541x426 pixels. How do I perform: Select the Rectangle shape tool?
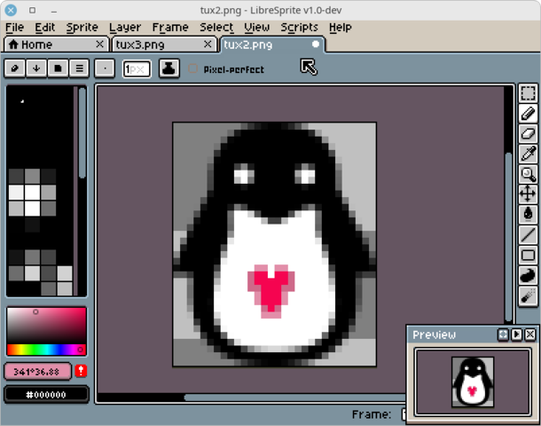tap(528, 255)
